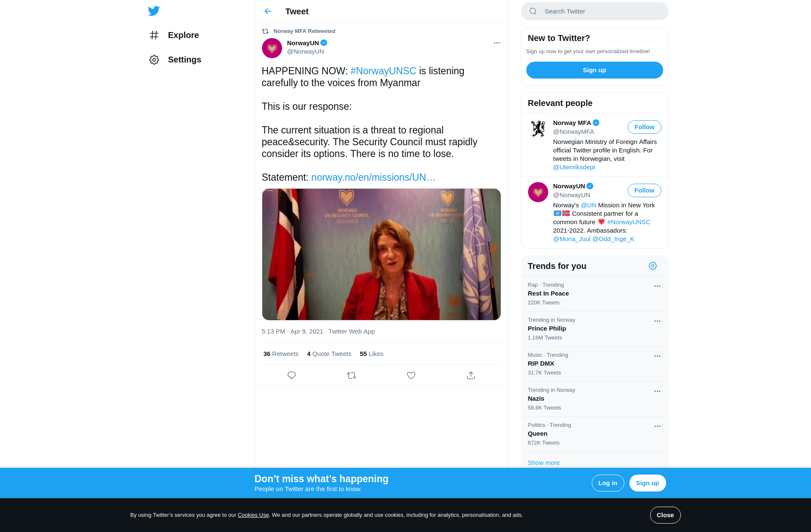Click the retweet icon below the tweet
Viewport: 811px width, 532px height.
pyautogui.click(x=351, y=375)
